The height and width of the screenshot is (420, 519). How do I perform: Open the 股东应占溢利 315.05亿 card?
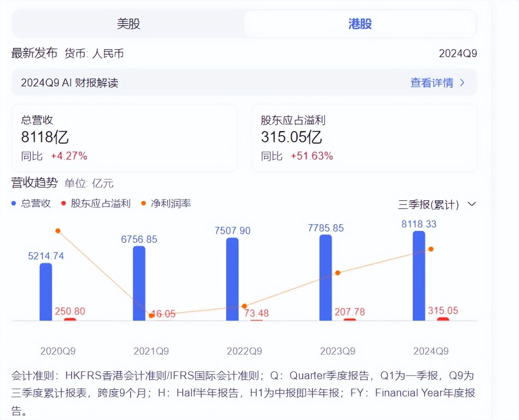click(x=364, y=138)
